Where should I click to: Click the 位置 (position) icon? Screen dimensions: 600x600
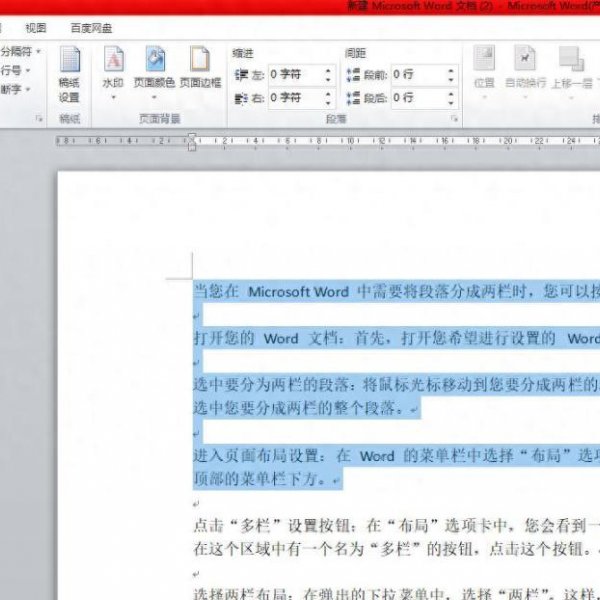484,64
